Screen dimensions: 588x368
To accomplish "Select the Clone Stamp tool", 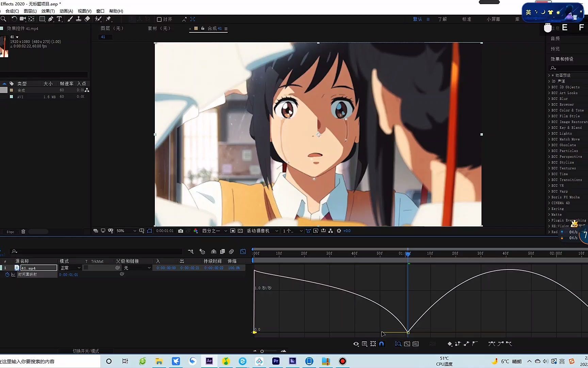I will 79,19.
